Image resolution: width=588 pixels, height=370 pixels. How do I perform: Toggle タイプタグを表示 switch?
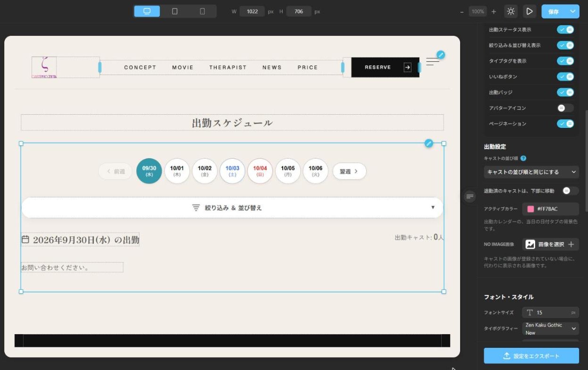(x=565, y=61)
